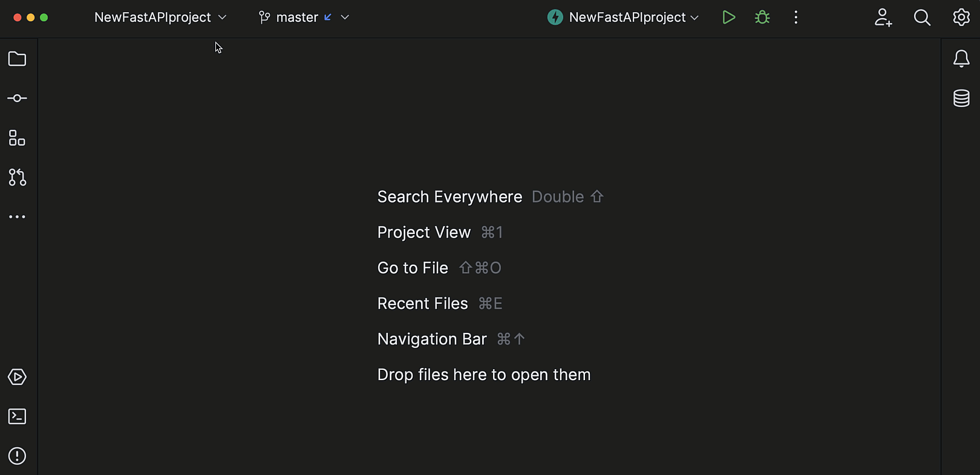This screenshot has height=475, width=980.
Task: Show notifications via the bell icon
Action: coord(961,59)
